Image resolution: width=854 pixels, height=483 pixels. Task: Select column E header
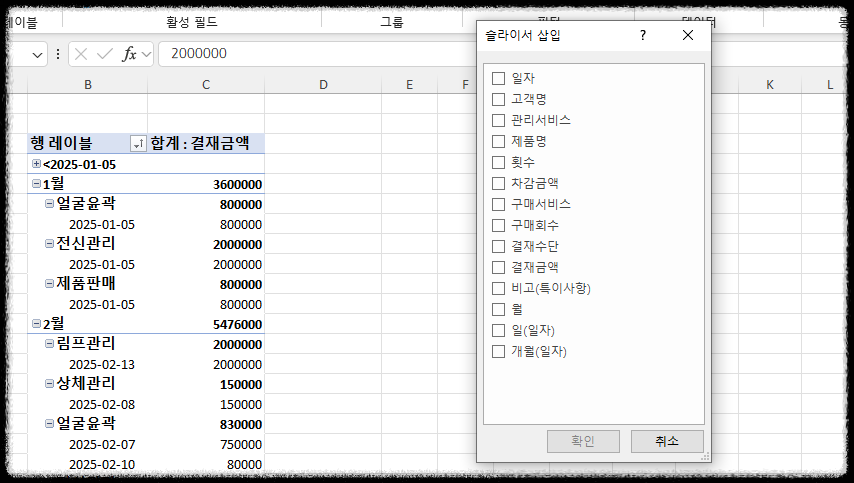pos(410,85)
